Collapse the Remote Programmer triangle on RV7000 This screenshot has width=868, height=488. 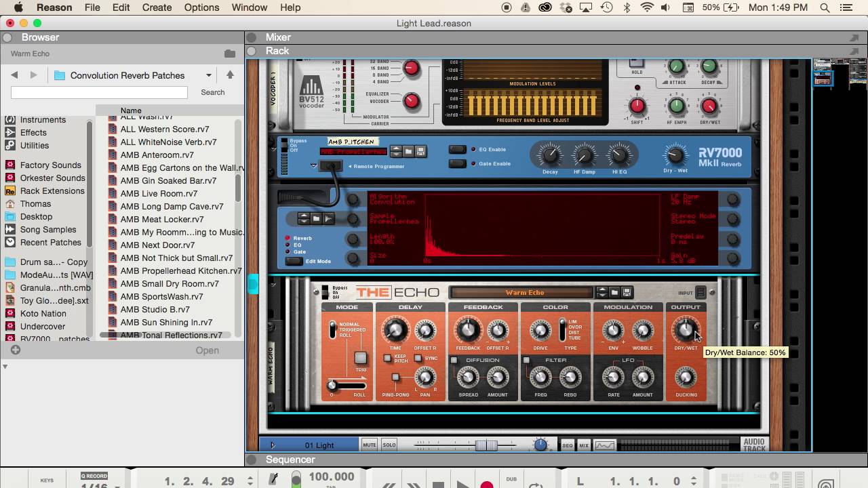tap(314, 165)
